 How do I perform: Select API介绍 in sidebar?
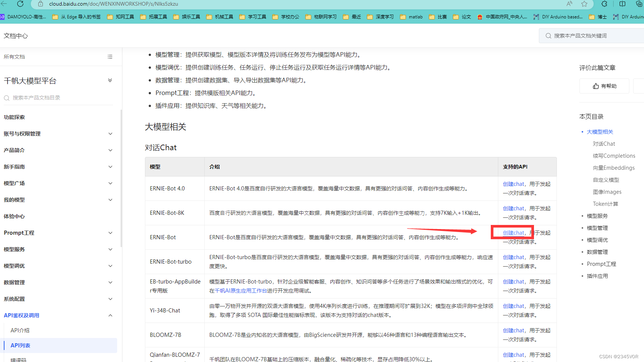tap(20, 330)
